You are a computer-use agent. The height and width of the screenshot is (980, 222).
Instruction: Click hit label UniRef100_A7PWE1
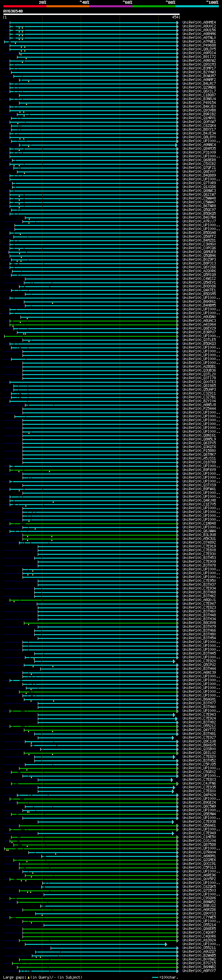(199, 41)
